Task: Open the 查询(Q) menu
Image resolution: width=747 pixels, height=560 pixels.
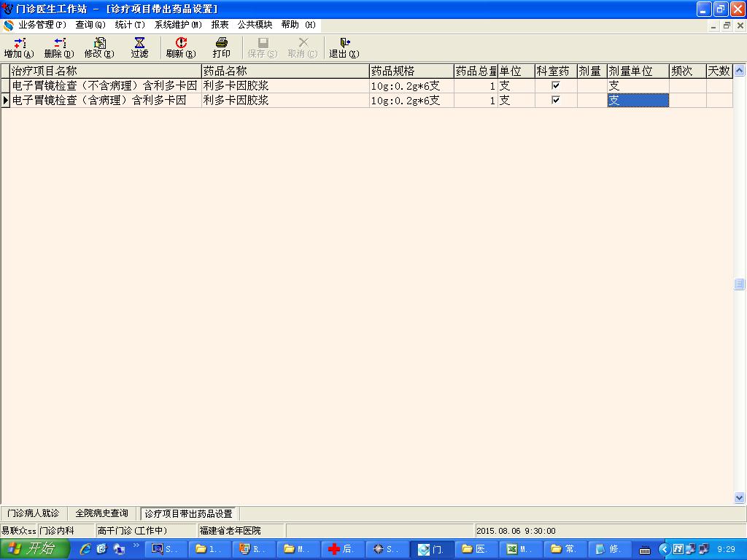Action: point(90,25)
